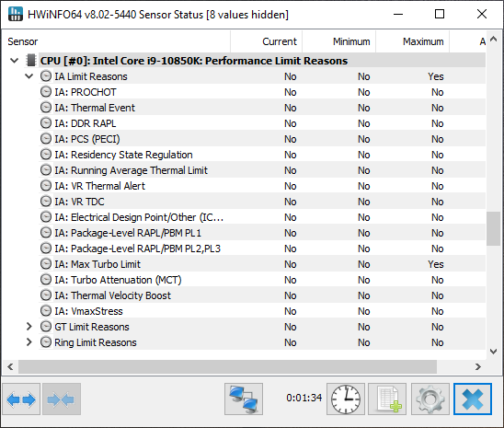The width and height of the screenshot is (504, 428).
Task: Click the CPU chip icon in header row
Action: tap(31, 60)
